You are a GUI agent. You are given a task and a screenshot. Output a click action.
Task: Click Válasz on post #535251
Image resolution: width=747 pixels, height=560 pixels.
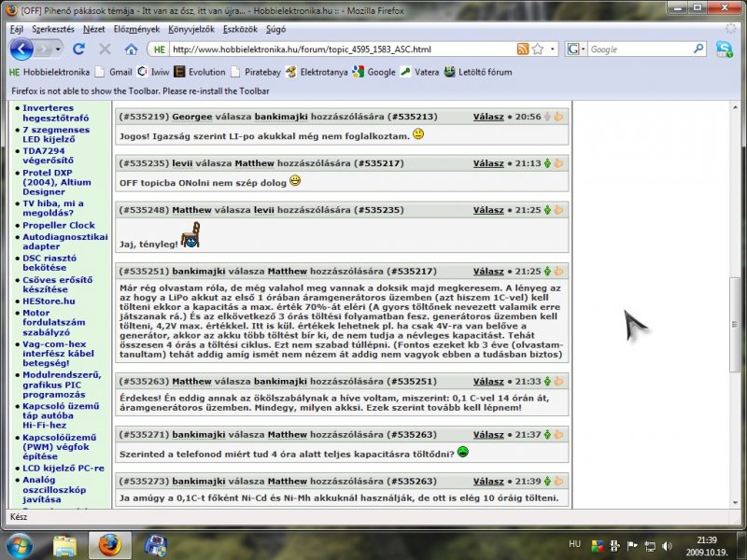pos(488,272)
